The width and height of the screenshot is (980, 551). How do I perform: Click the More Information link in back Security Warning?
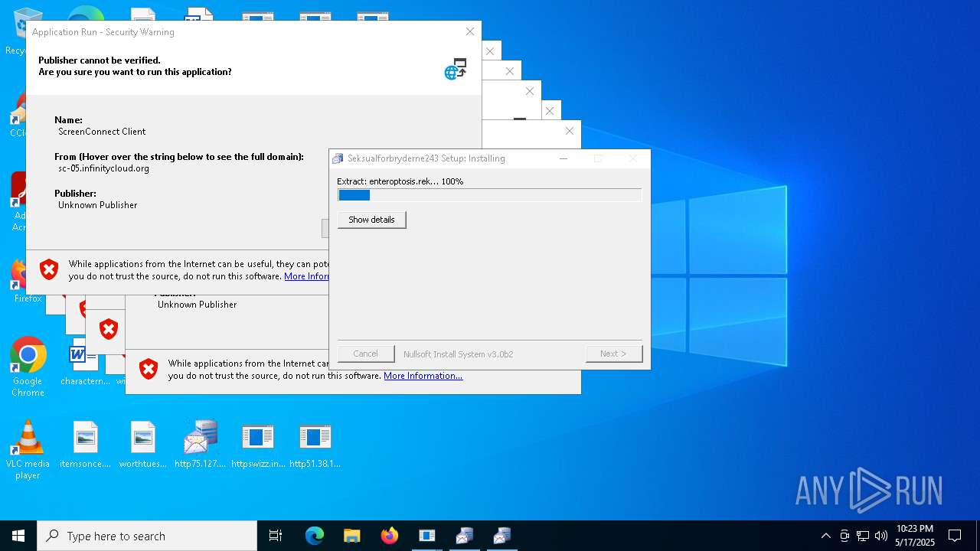[x=423, y=376]
